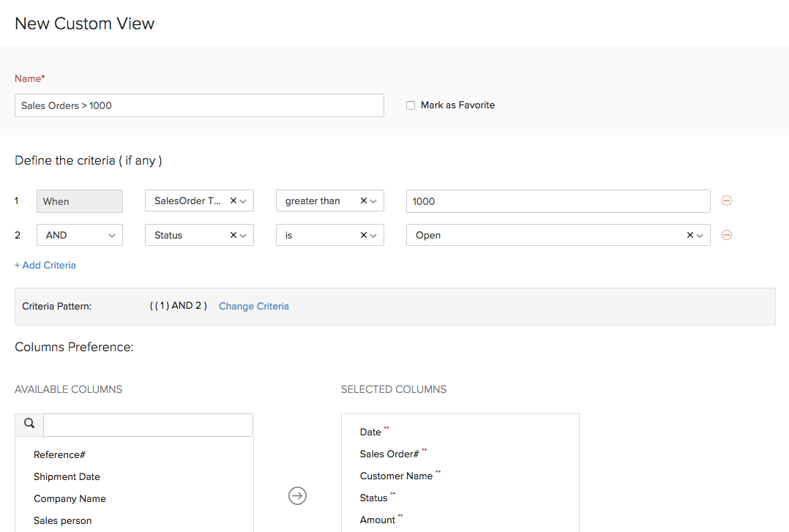
Task: Remove the first criteria row
Action: coord(726,201)
